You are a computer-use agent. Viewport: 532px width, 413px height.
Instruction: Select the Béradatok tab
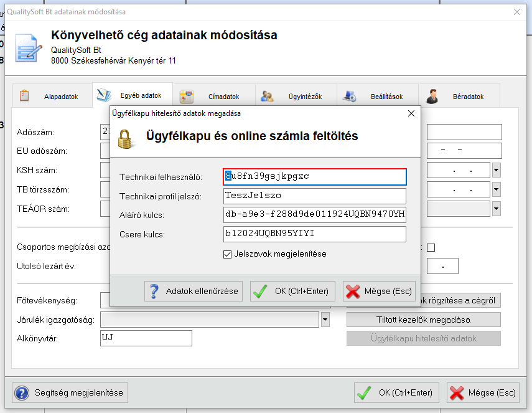pyautogui.click(x=459, y=97)
